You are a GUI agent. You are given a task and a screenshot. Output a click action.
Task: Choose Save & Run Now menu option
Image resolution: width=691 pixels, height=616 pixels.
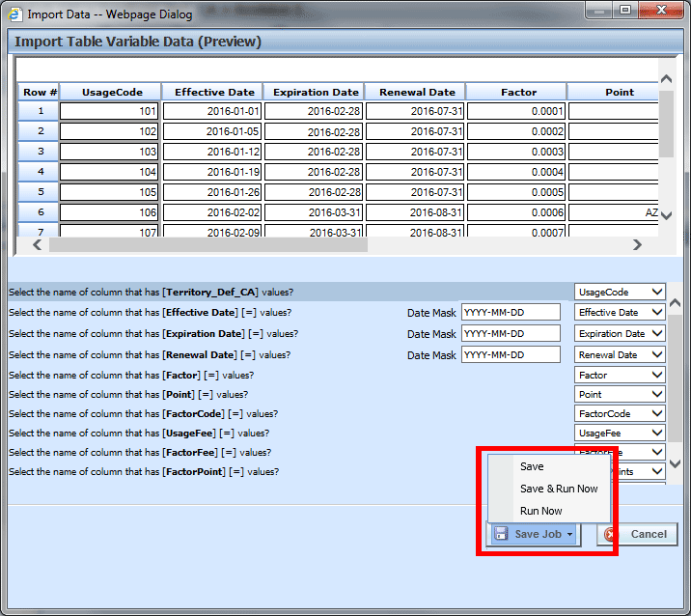pyautogui.click(x=549, y=489)
